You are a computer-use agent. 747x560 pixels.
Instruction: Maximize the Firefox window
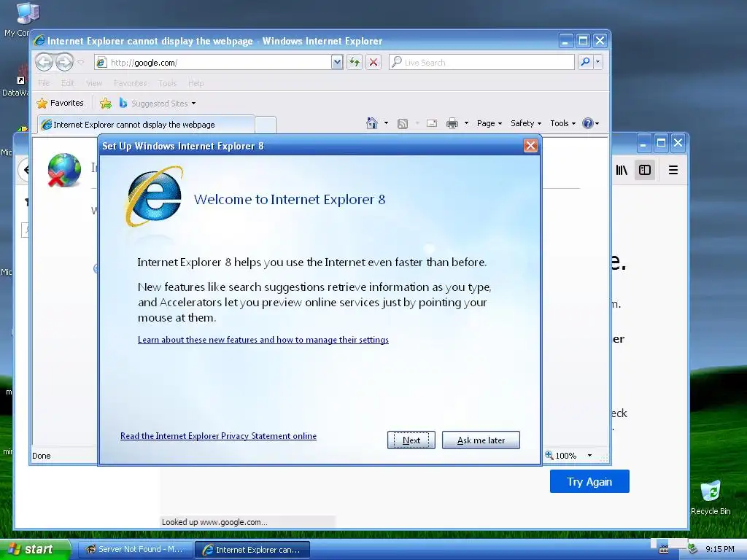[660, 142]
